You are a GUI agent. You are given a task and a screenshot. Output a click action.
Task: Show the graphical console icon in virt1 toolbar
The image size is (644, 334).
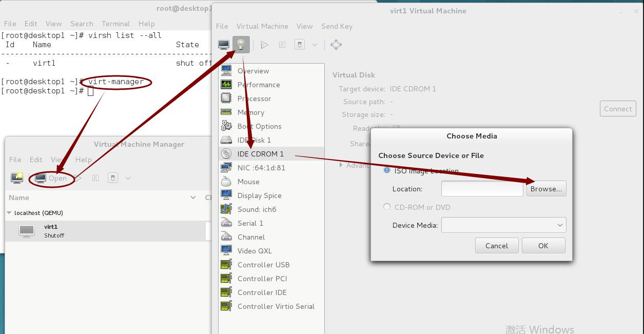[x=224, y=45]
